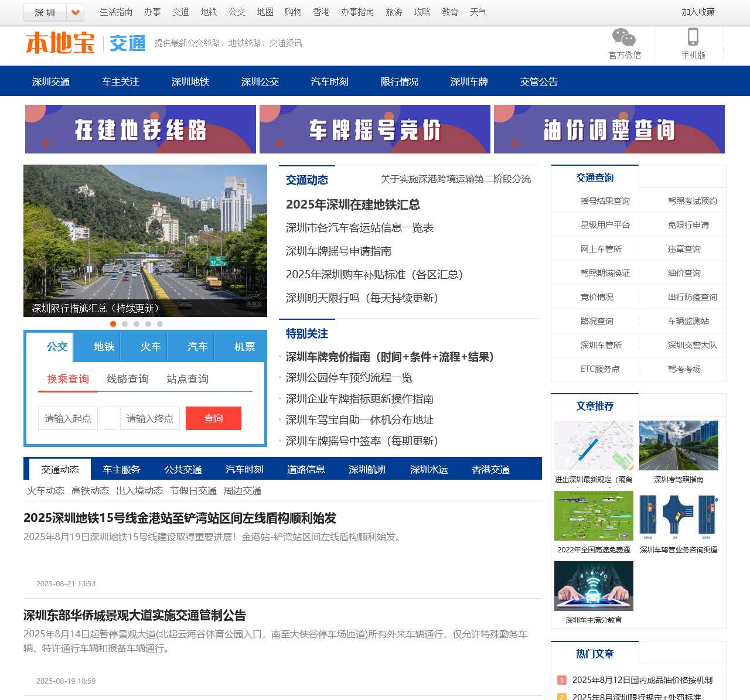This screenshot has height=700, width=750.
Task: Open the 车牌摇号竞价 banner
Action: pos(374,129)
